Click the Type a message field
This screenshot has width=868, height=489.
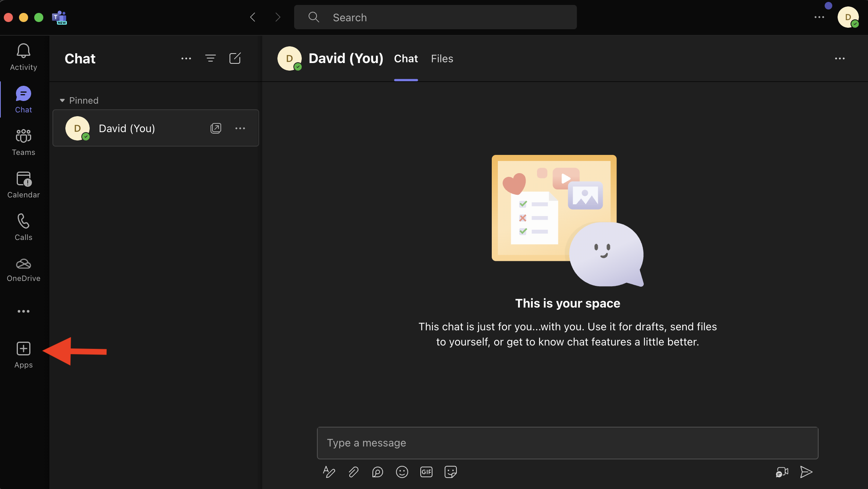(567, 443)
